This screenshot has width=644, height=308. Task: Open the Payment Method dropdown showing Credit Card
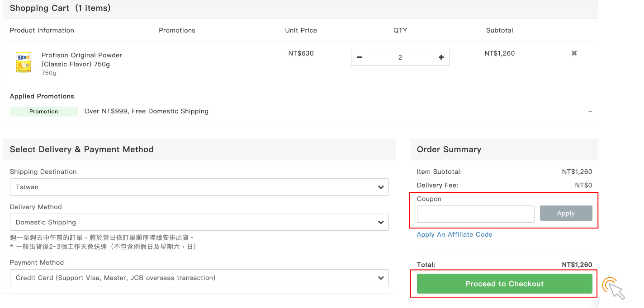[x=199, y=278]
